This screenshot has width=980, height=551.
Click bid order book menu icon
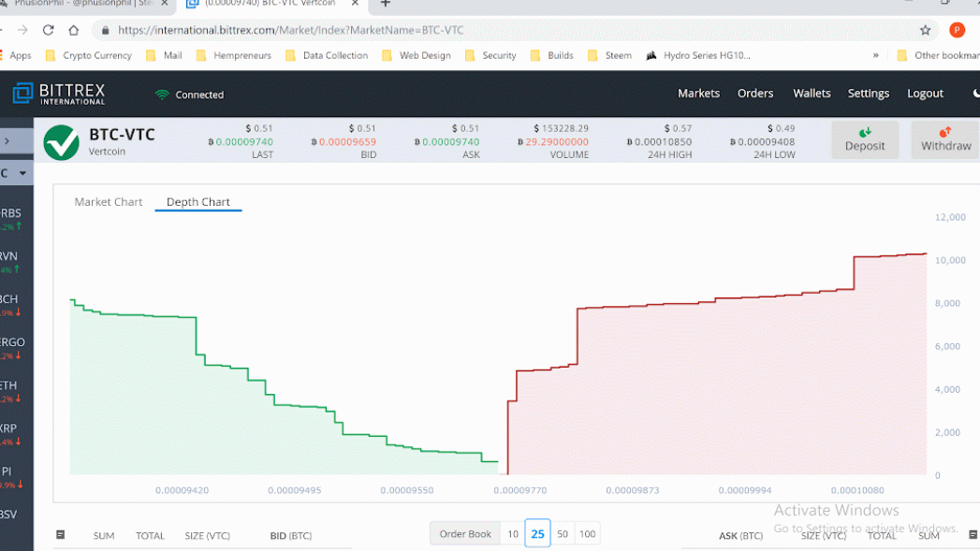[x=61, y=535]
